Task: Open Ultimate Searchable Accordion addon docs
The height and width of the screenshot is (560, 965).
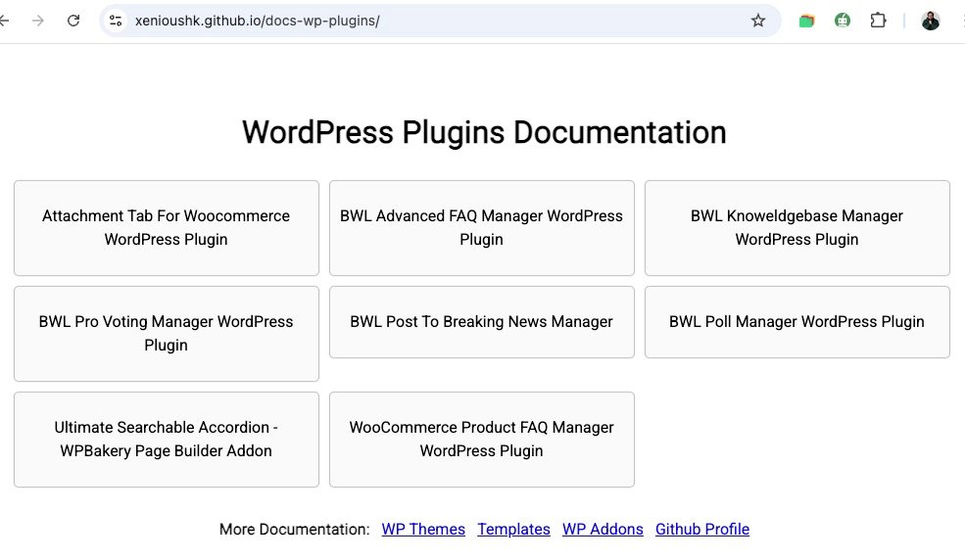Action: [x=167, y=440]
